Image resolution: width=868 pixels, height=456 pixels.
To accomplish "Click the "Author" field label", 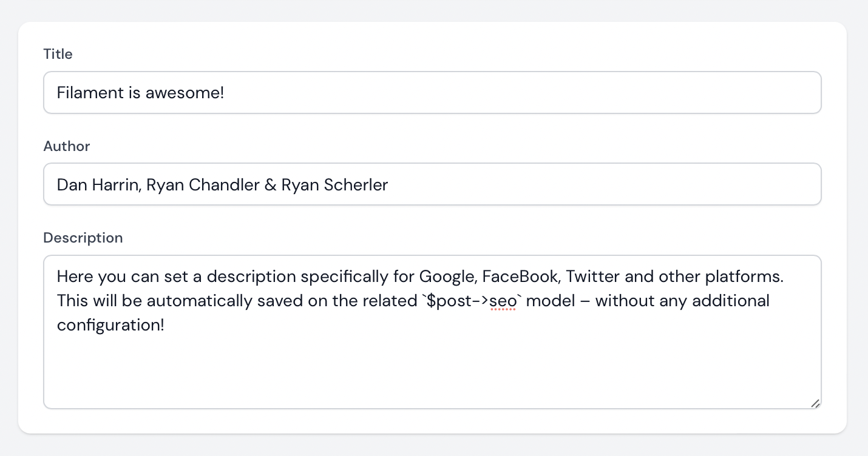I will pos(66,146).
